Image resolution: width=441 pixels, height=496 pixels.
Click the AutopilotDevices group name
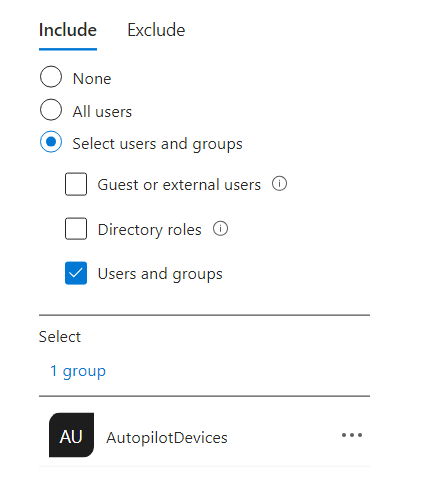tap(167, 438)
